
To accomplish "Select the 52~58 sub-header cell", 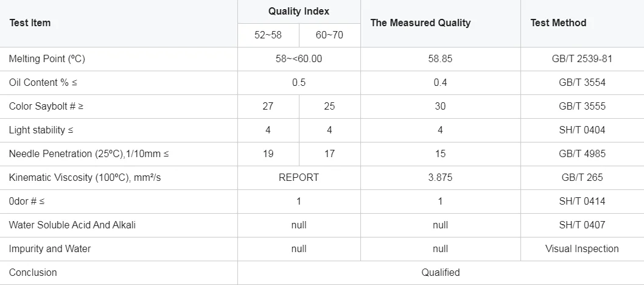I will click(268, 35).
